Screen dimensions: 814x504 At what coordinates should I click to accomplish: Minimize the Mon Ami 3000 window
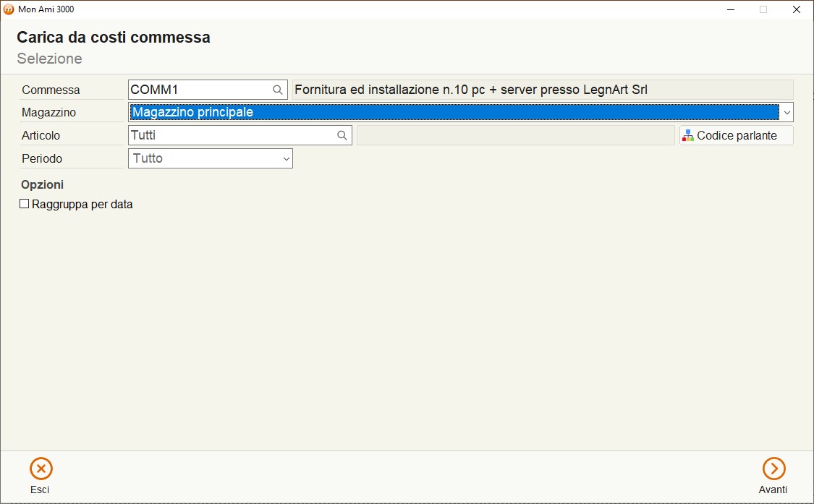pos(731,9)
